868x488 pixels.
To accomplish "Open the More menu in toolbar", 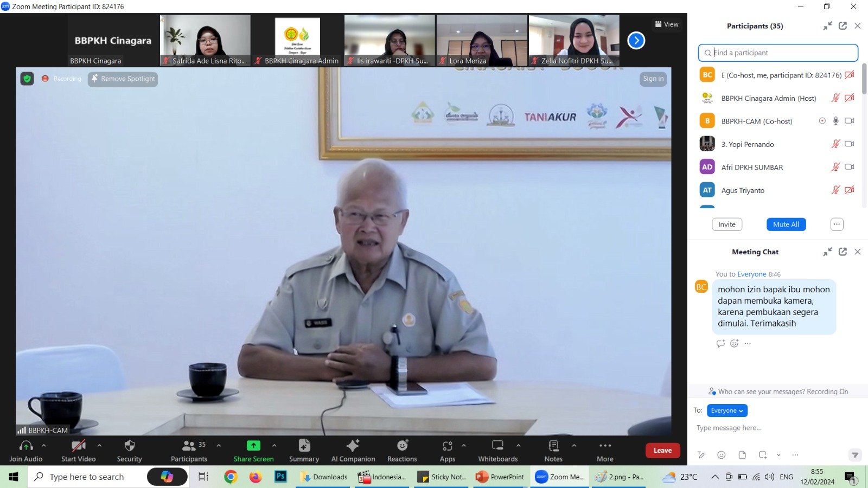I will coord(605,446).
